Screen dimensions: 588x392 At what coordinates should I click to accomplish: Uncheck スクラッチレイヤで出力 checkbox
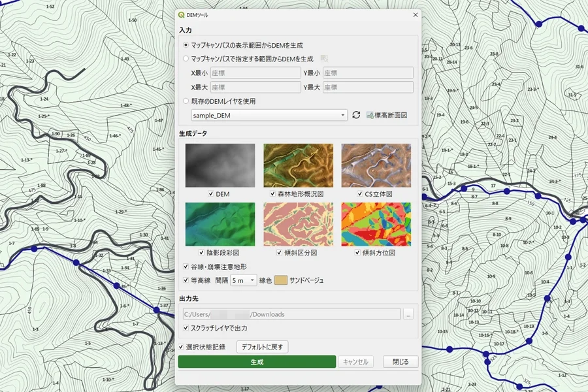pyautogui.click(x=186, y=327)
